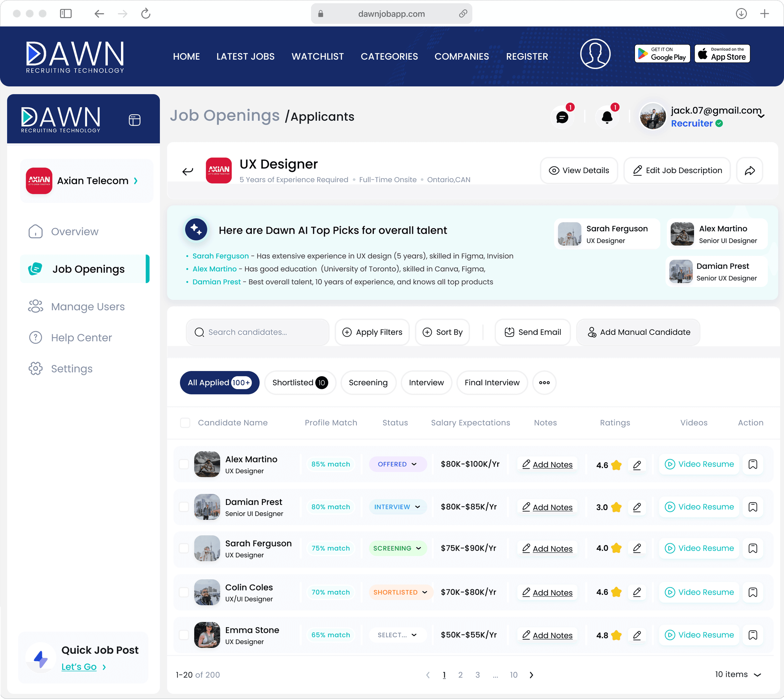This screenshot has height=699, width=784.
Task: Bookmark Sarah Ferguson using the save icon
Action: tap(753, 548)
